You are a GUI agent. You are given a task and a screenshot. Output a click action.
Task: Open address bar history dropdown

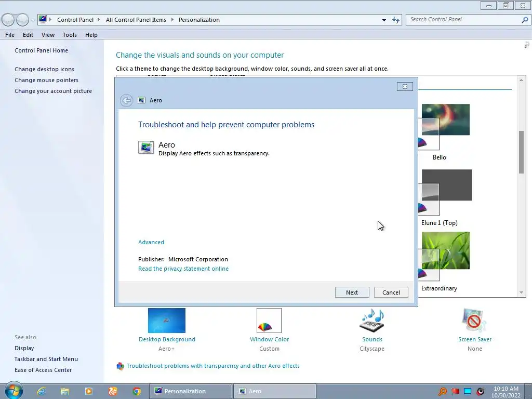point(384,20)
